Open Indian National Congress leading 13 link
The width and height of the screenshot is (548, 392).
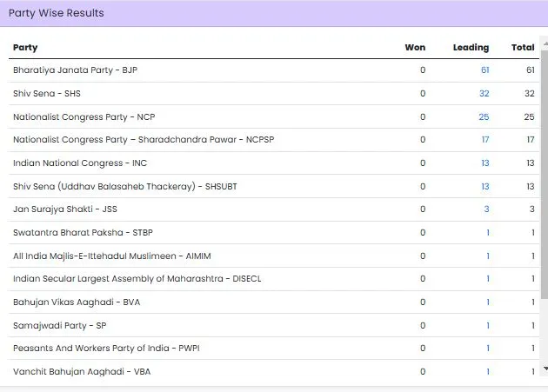click(485, 163)
